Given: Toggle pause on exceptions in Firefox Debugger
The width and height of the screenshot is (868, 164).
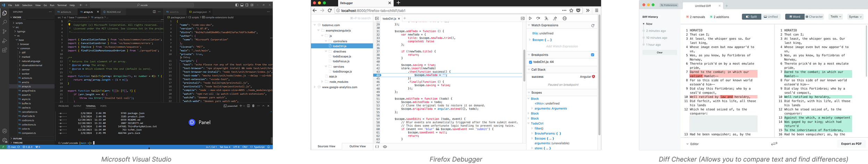Looking at the screenshot, I should [565, 18].
